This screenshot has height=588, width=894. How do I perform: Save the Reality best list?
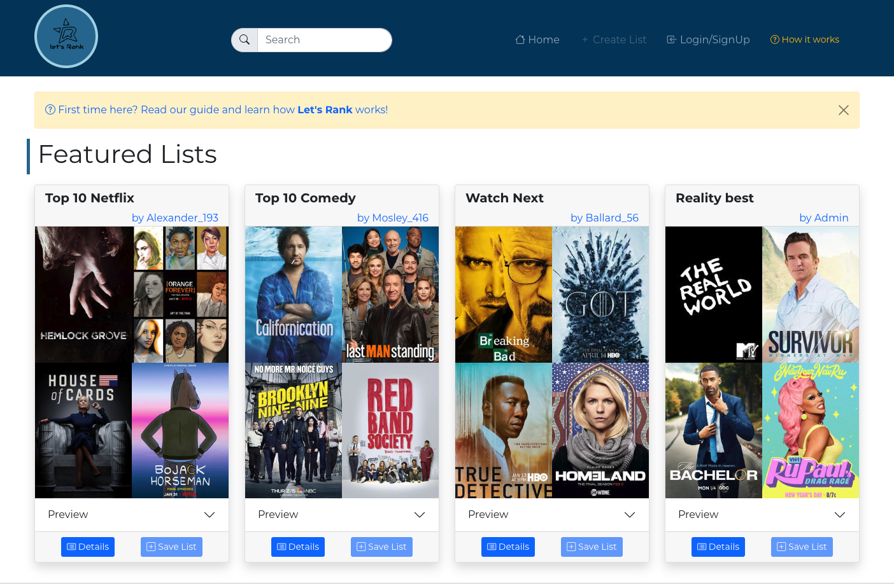802,547
